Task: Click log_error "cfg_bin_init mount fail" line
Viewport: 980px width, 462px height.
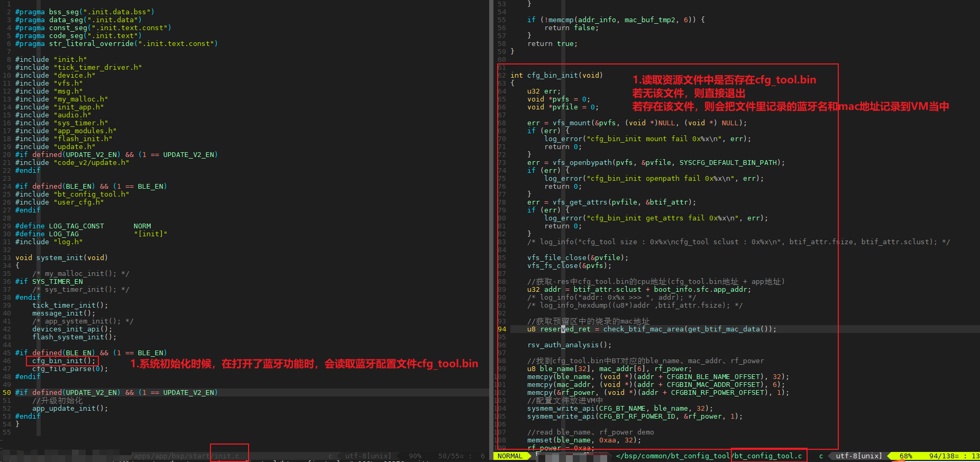Action: pos(647,138)
